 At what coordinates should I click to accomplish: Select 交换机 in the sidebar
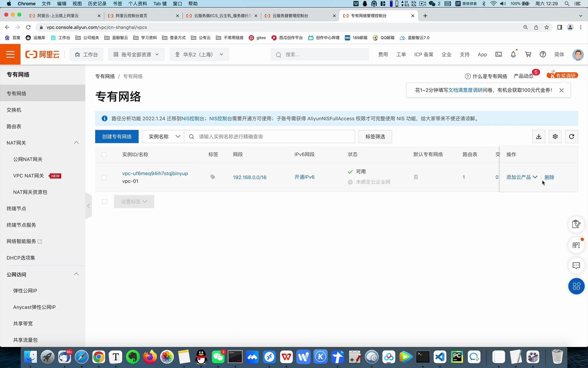pos(14,110)
